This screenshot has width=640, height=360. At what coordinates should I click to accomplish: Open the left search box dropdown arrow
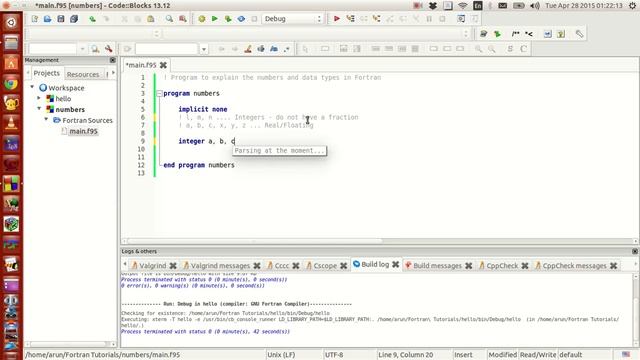pyautogui.click(x=82, y=49)
